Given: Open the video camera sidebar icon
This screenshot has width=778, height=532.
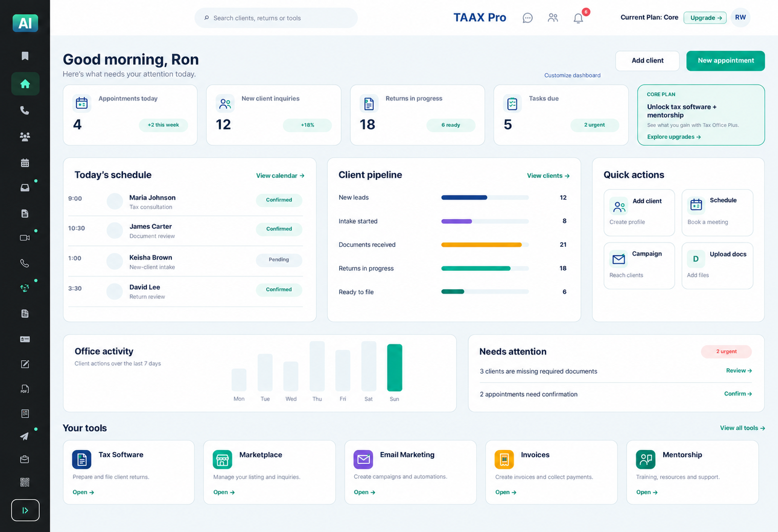Looking at the screenshot, I should coord(25,238).
